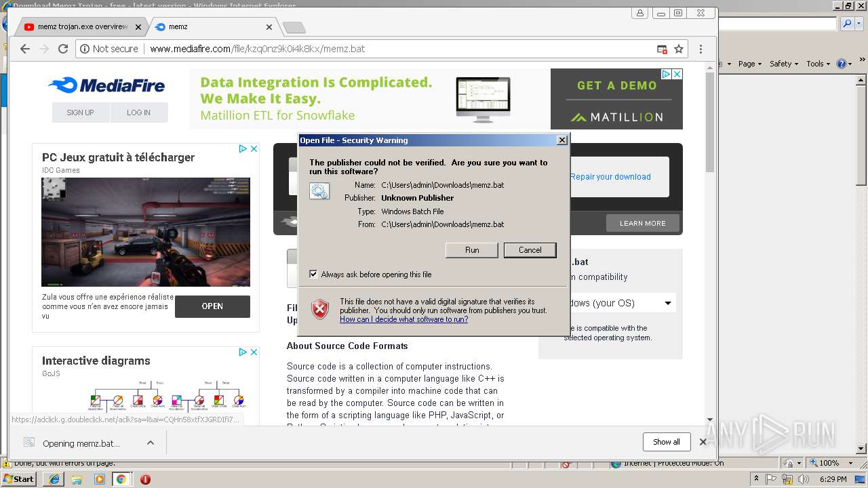The image size is (868, 488).
Task: Click LOG IN on MediaFire
Action: 138,113
